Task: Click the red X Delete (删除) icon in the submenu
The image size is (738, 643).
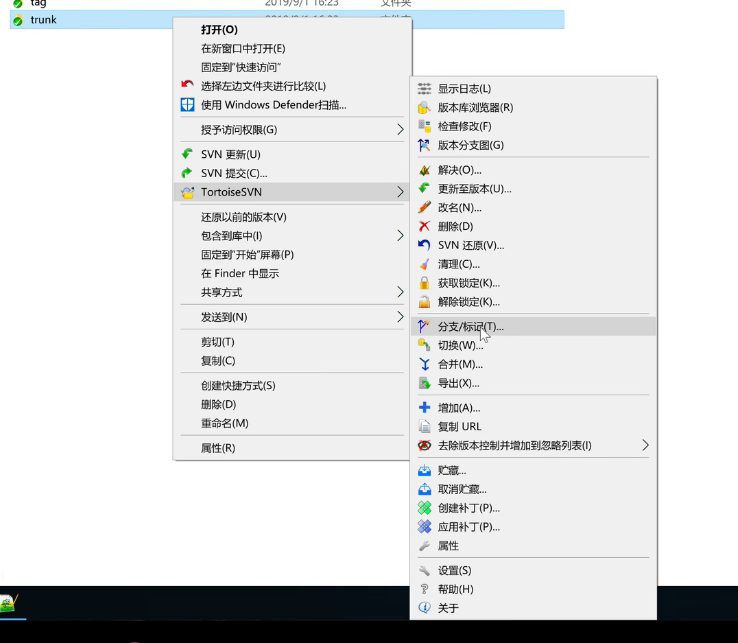Action: (x=424, y=226)
